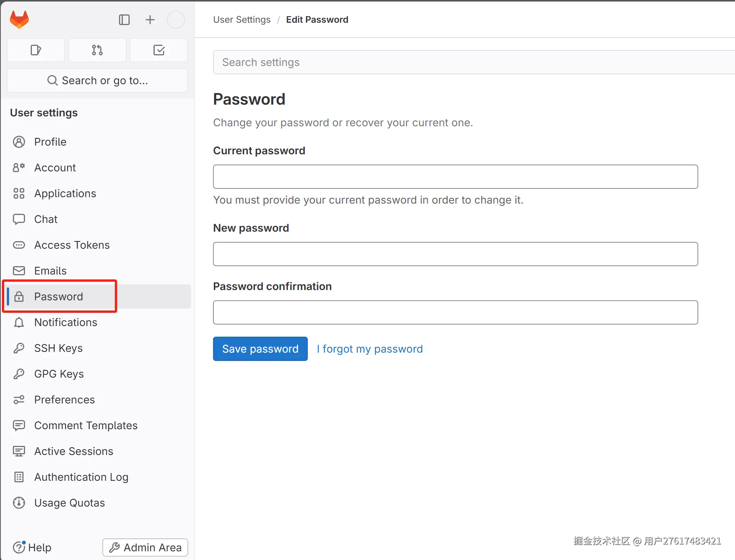Click Search or go to field
This screenshot has width=735, height=560.
[x=97, y=80]
